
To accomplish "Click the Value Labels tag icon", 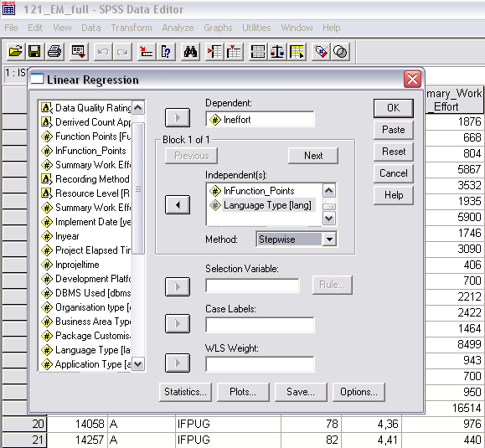I will [x=321, y=51].
